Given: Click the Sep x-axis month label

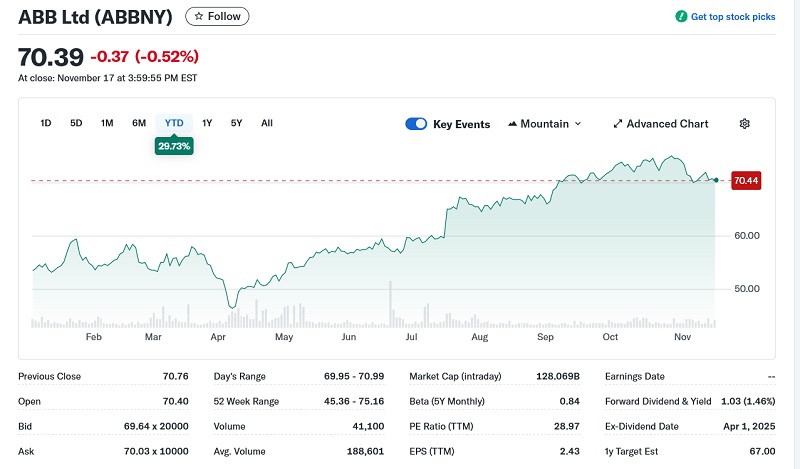Looking at the screenshot, I should 545,337.
